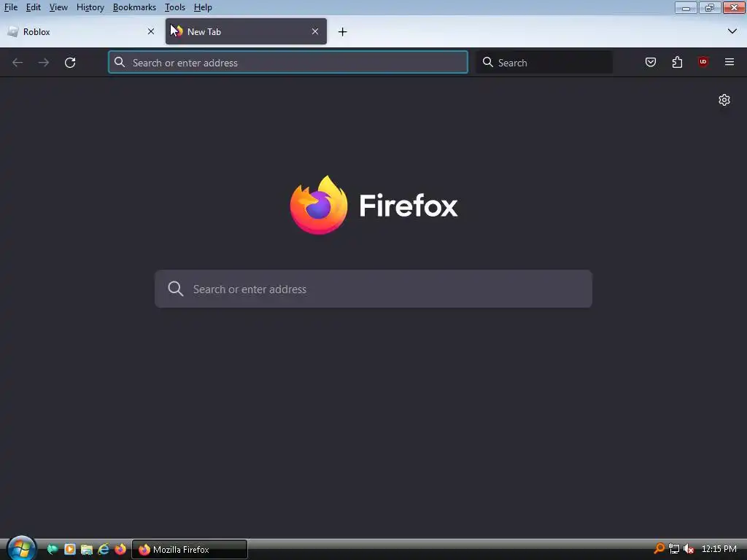The image size is (747, 560).
Task: Open the network tray icon
Action: tap(673, 549)
